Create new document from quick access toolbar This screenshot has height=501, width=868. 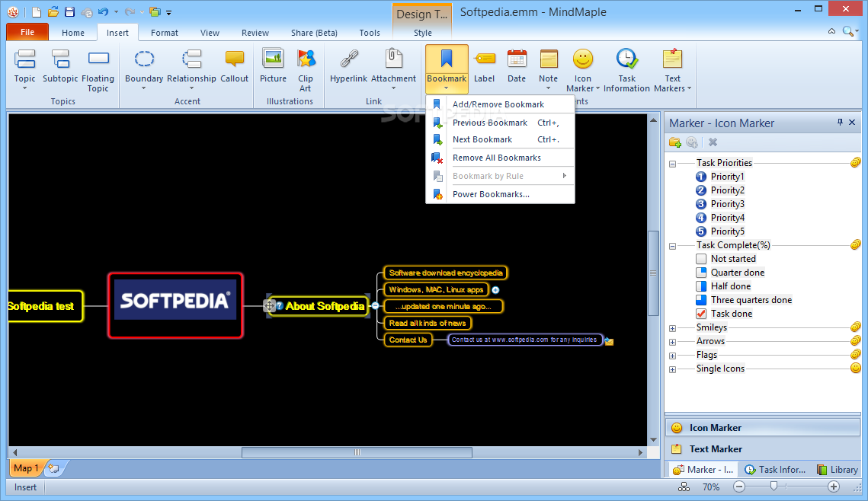pyautogui.click(x=37, y=12)
